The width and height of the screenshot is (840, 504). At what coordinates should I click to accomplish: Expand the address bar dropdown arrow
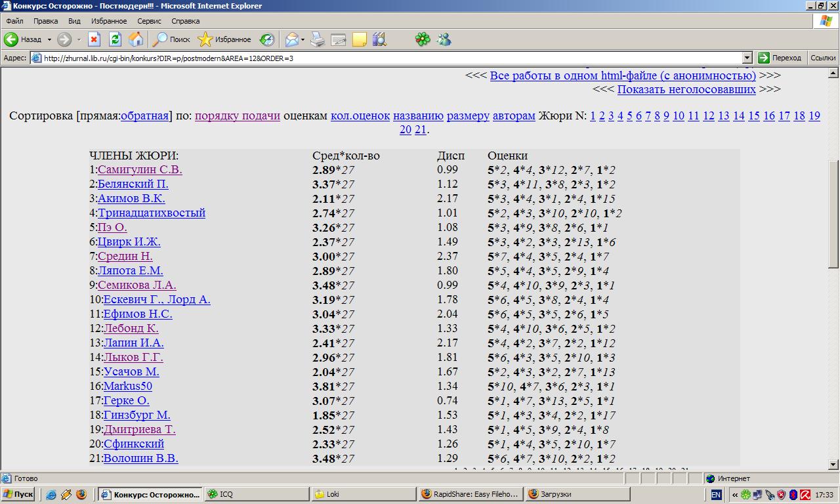pyautogui.click(x=747, y=58)
